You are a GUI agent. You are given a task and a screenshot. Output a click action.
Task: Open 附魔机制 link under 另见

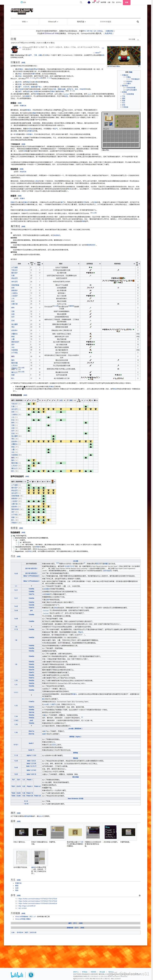pos(18,883)
